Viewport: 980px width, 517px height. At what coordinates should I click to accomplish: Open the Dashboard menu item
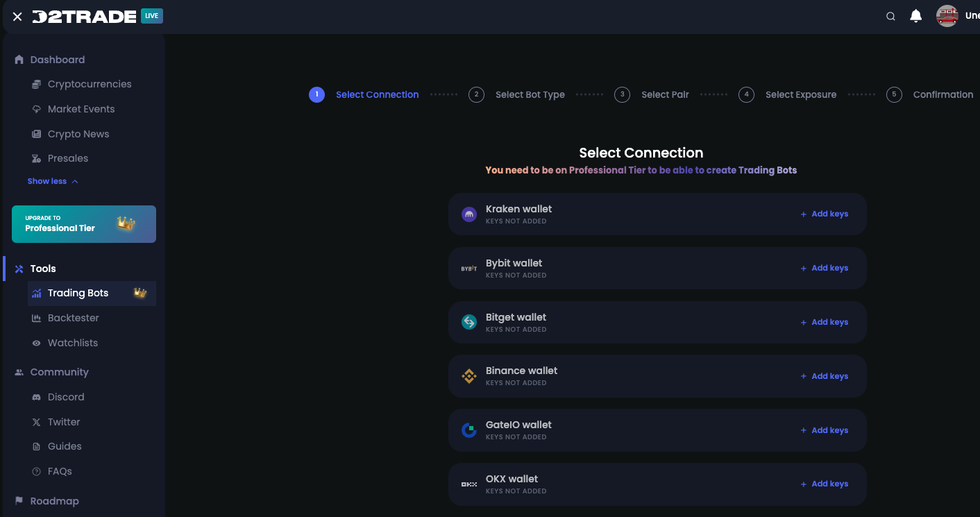point(58,60)
